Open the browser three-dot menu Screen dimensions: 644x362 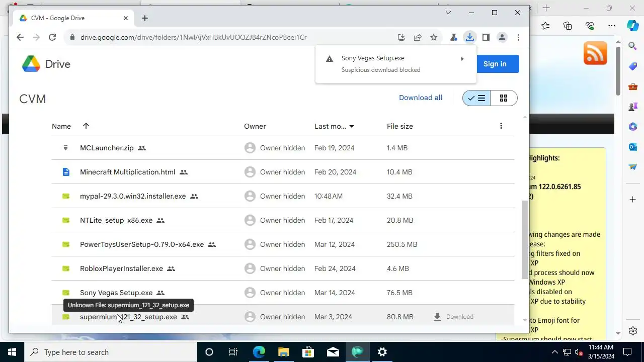[518, 37]
